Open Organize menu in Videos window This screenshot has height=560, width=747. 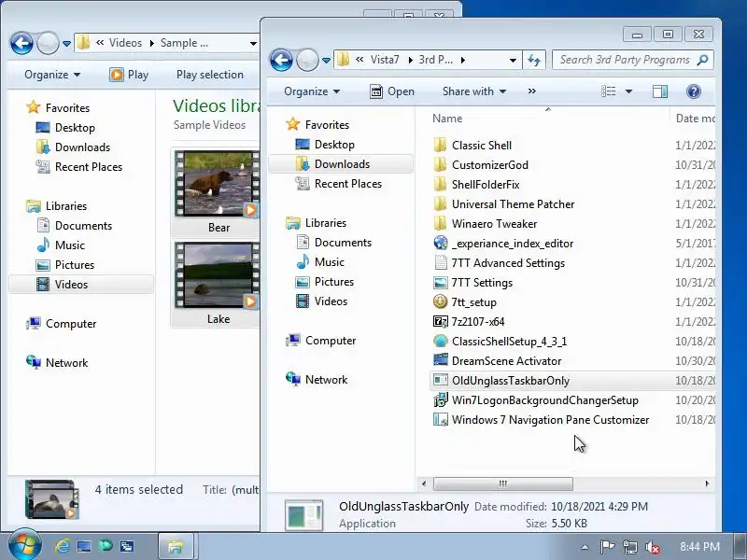(52, 75)
